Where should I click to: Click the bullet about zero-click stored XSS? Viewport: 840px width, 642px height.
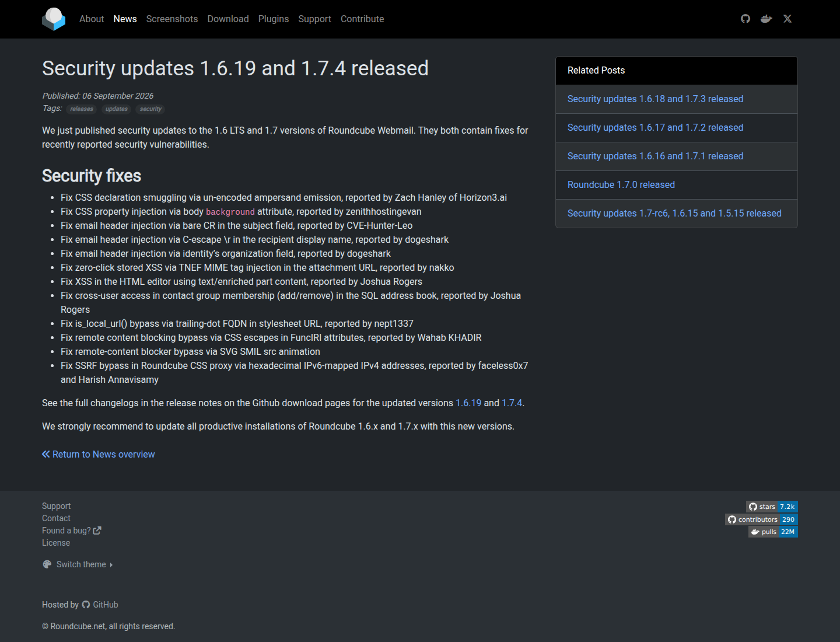(x=257, y=267)
